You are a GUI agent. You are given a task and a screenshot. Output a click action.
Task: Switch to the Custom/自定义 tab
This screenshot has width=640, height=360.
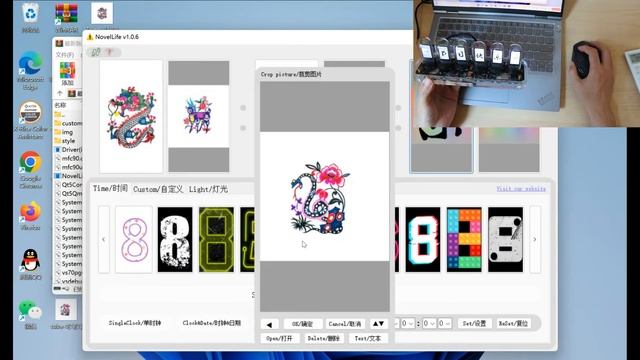(158, 189)
